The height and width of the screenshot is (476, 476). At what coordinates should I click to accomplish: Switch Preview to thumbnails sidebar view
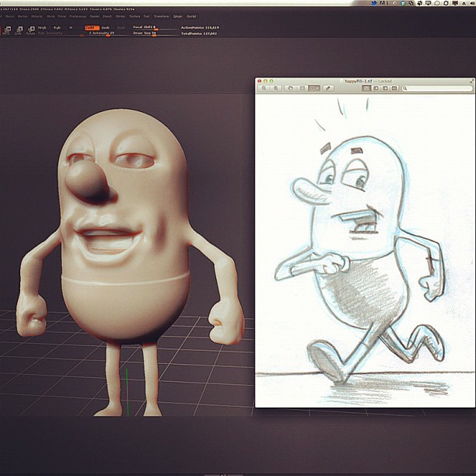(x=376, y=88)
